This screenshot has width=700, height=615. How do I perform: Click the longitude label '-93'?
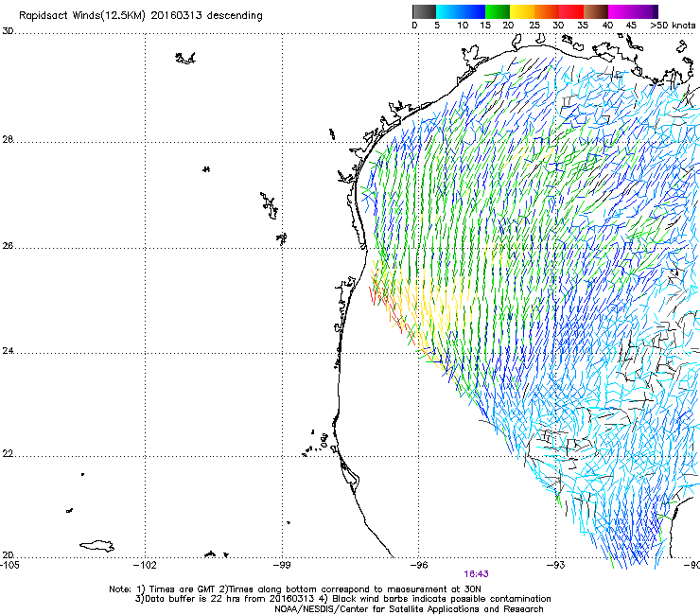[x=556, y=565]
